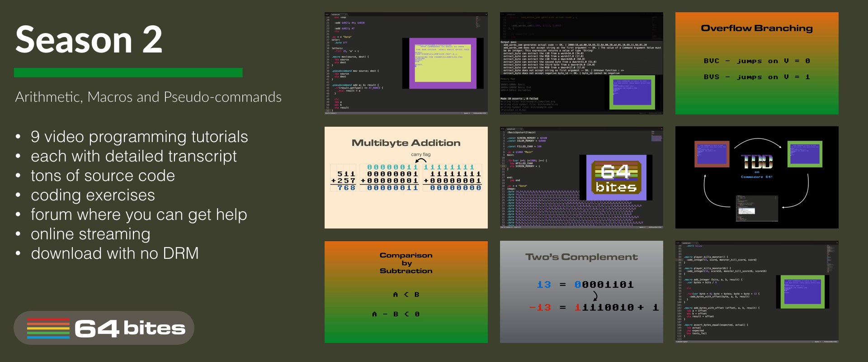Select thumbnail with pixelated 64 bites image
Viewport: 868px width, 362px height.
tap(581, 177)
